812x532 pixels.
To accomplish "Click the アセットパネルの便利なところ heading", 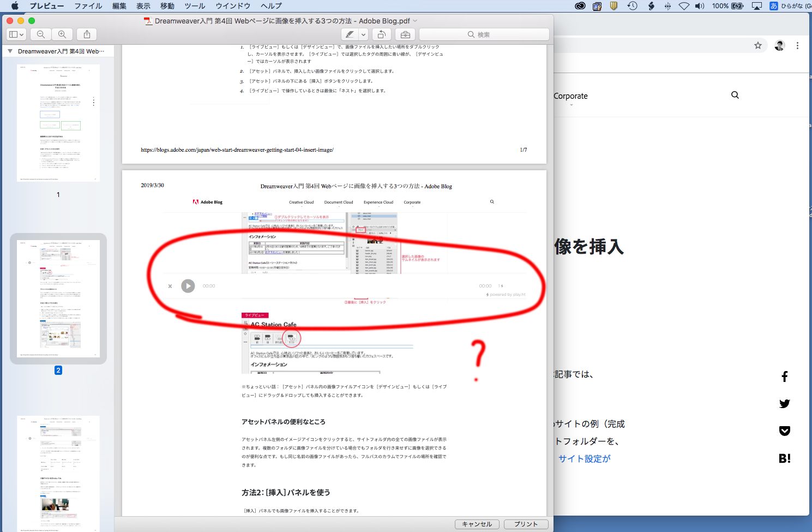I will (x=284, y=422).
